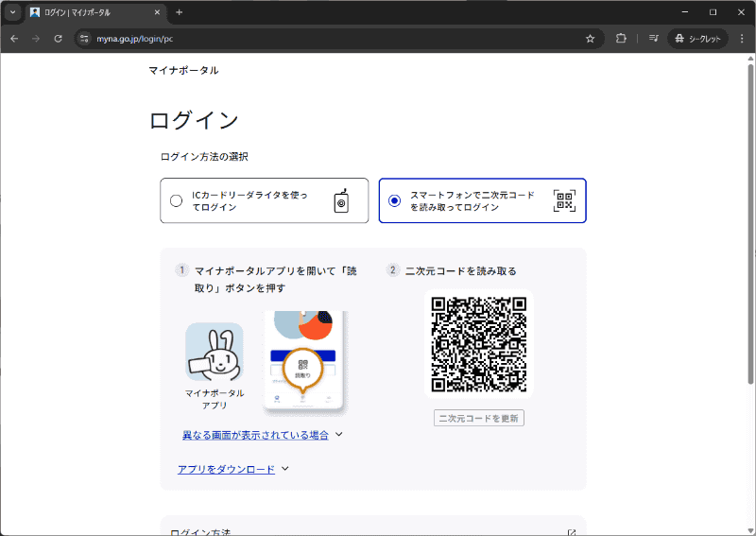756x536 pixels.
Task: Minimize the Chrome window
Action: point(684,12)
